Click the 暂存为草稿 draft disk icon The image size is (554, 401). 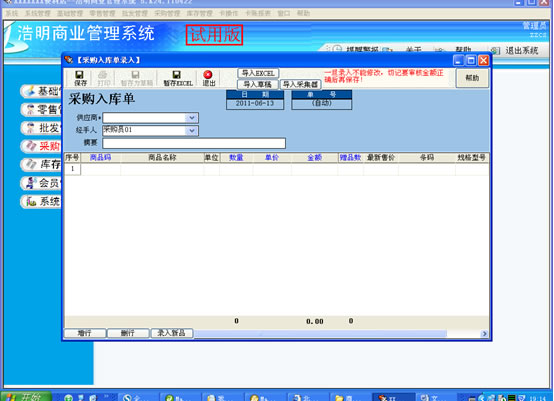[136, 75]
